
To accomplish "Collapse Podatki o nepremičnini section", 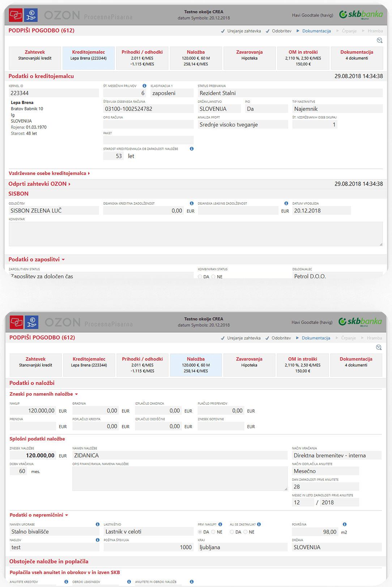I will pyautogui.click(x=39, y=515).
